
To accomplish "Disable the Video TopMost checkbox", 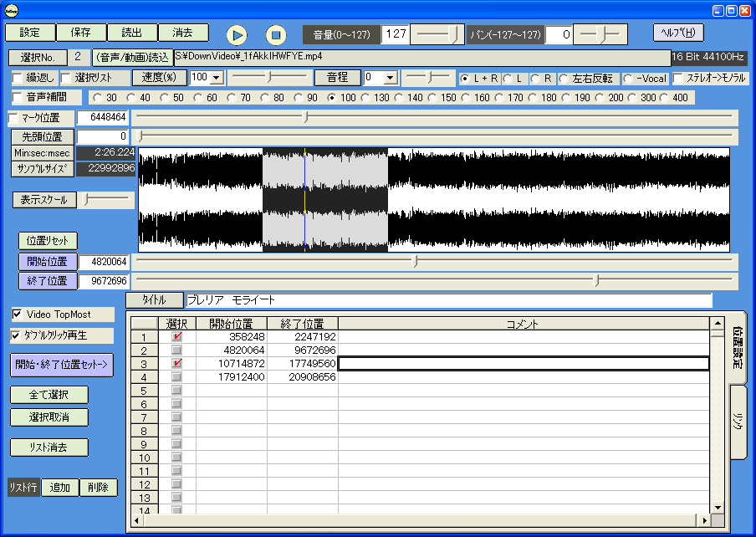I will point(18,315).
